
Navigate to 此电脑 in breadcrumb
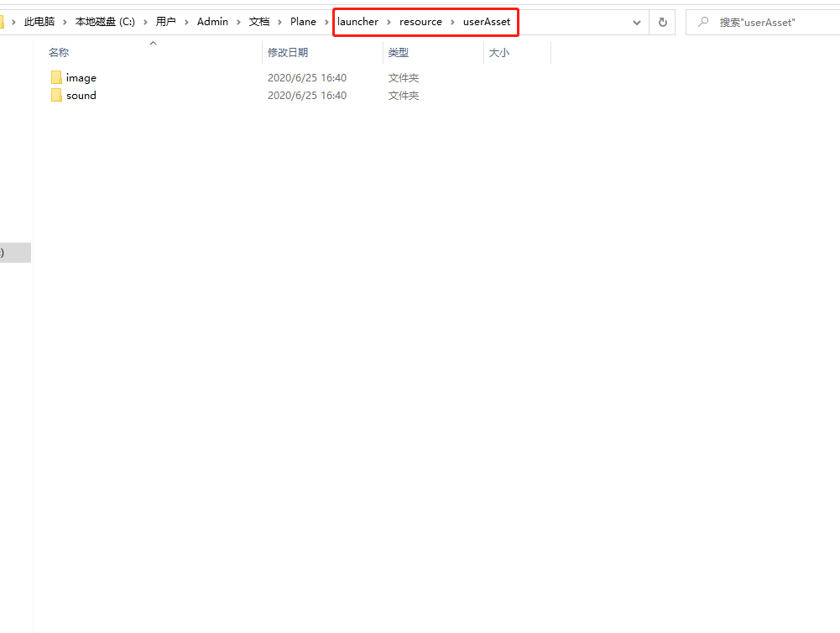point(39,22)
